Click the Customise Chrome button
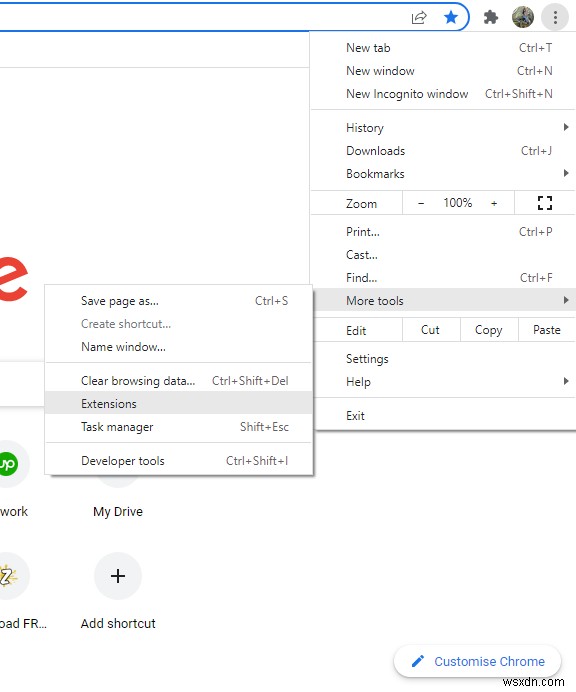Screen dimensions: 576x692 click(x=478, y=661)
